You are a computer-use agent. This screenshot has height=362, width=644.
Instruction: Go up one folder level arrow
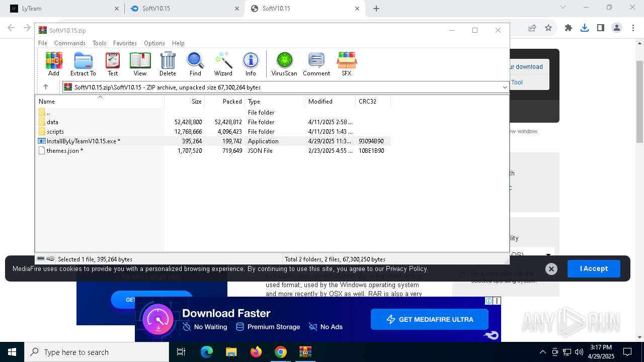[x=46, y=87]
